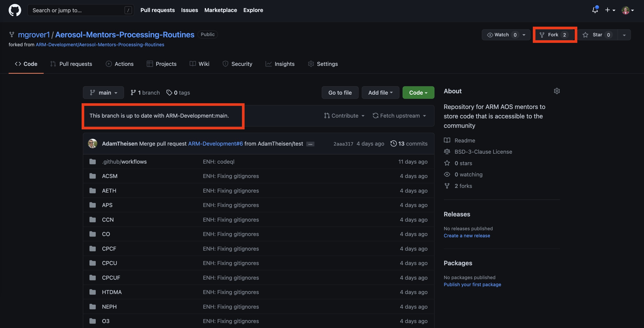Open Marketplace in the top navigation
This screenshot has height=328, width=644.
(221, 10)
